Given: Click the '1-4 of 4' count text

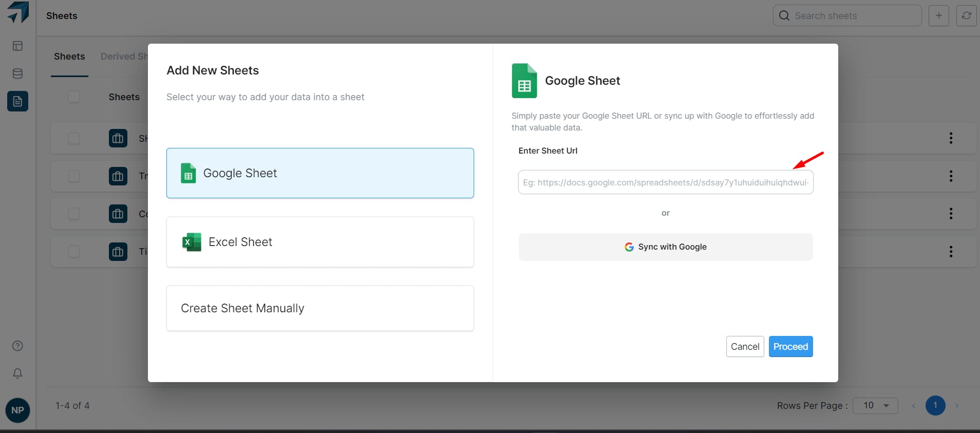Looking at the screenshot, I should (72, 406).
